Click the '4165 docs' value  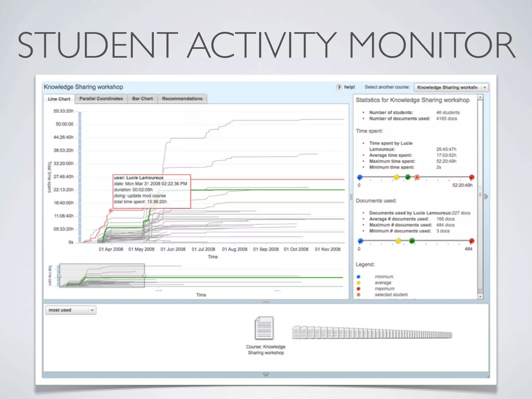(447, 118)
